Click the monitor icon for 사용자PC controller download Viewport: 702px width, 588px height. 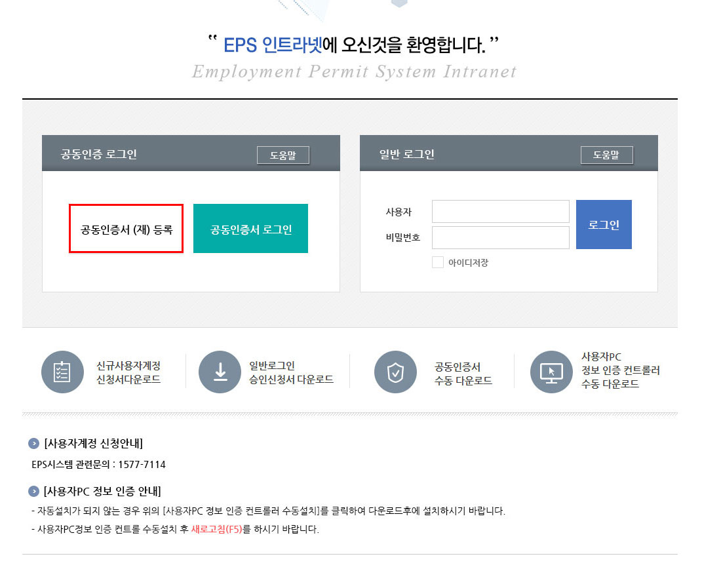pyautogui.click(x=551, y=372)
